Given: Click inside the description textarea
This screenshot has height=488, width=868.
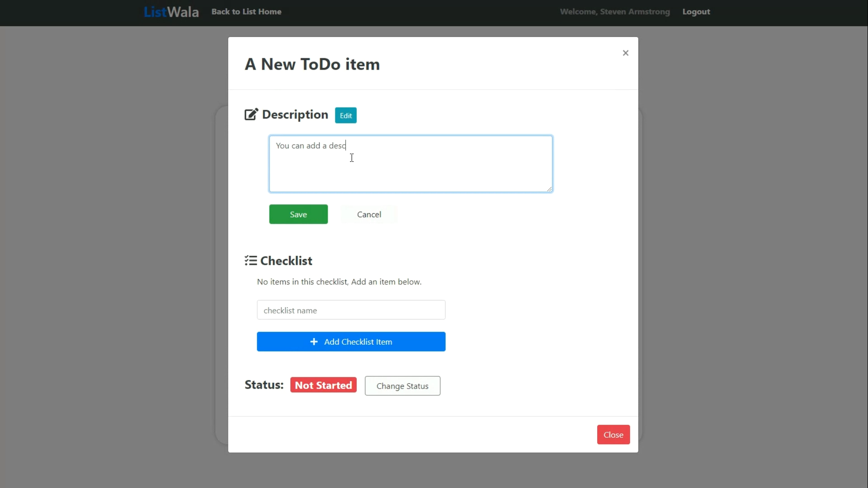Looking at the screenshot, I should pyautogui.click(x=410, y=168).
